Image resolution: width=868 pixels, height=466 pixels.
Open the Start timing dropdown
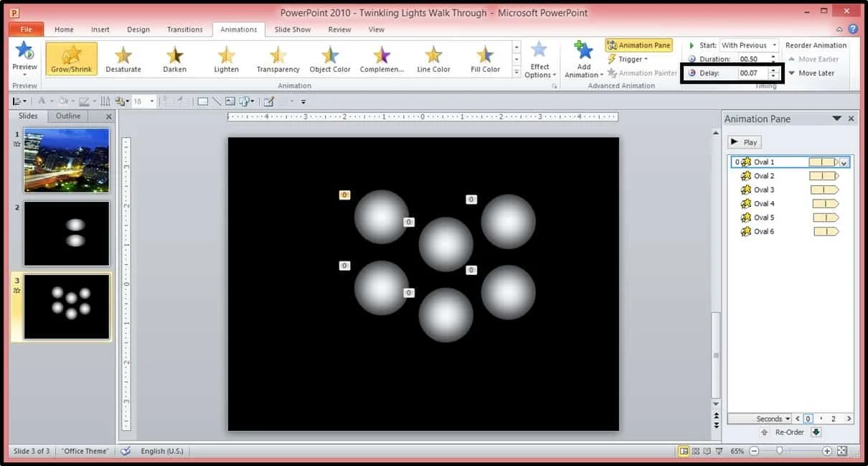(749, 45)
